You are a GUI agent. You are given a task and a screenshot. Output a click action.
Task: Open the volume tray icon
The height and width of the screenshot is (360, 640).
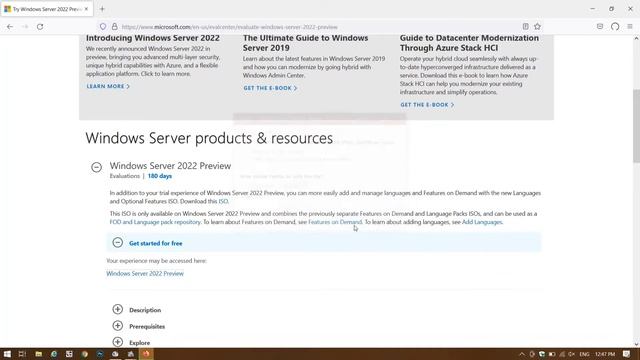(571, 354)
